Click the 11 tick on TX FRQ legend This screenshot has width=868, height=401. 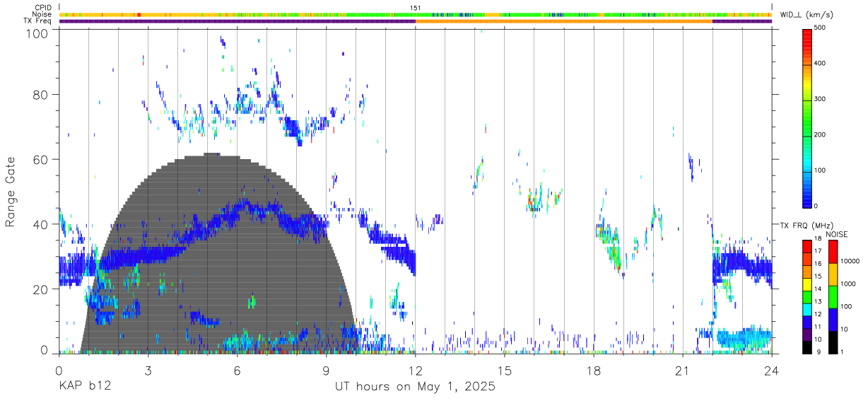tap(818, 327)
